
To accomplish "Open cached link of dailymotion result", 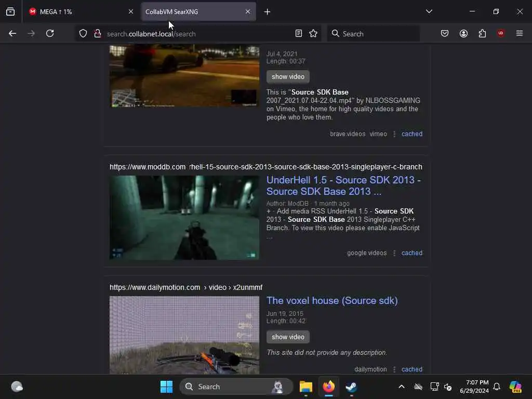I will (412, 369).
